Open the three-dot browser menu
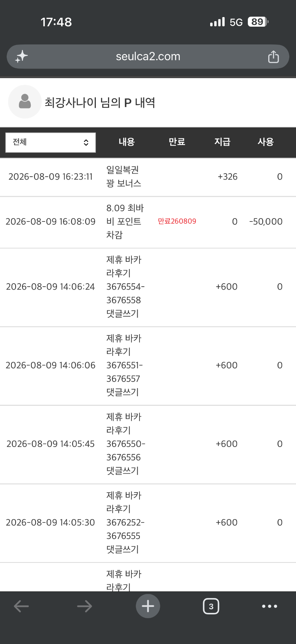This screenshot has height=644, width=296. tap(269, 606)
